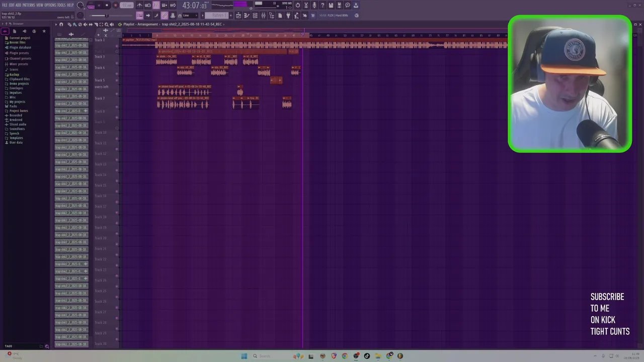Screen dimensions: 644x362
Task: Open the piano roll window icon
Action: tap(247, 16)
